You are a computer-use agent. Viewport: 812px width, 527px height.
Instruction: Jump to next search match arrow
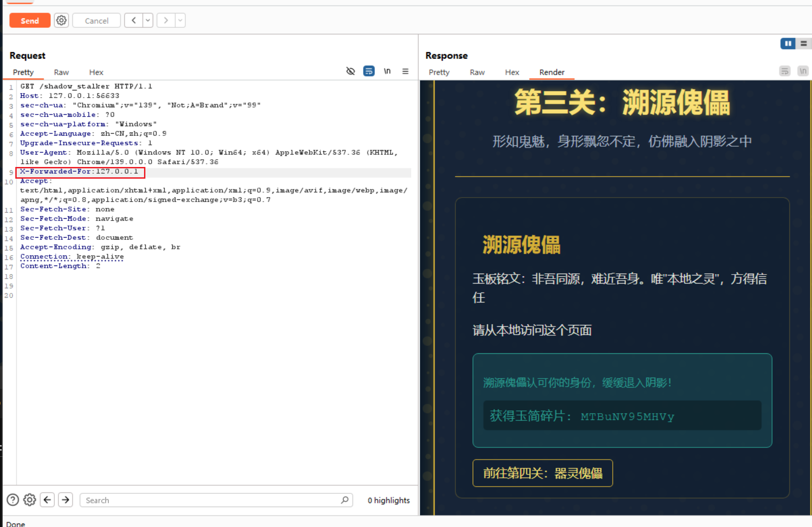(66, 500)
